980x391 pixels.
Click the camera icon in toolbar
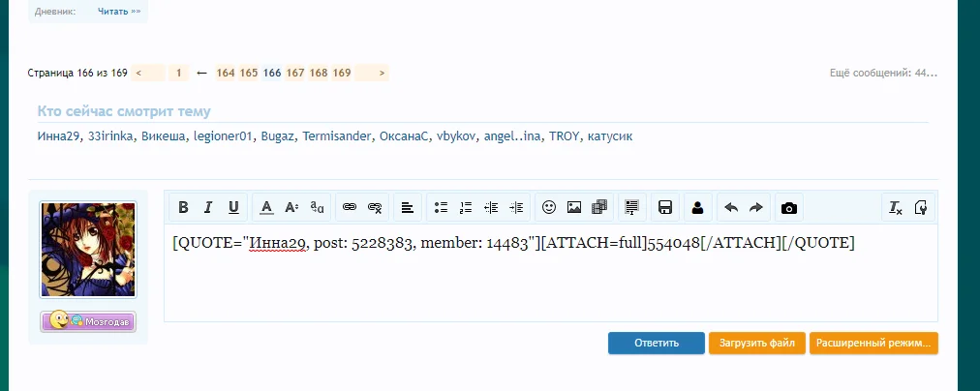[789, 207]
